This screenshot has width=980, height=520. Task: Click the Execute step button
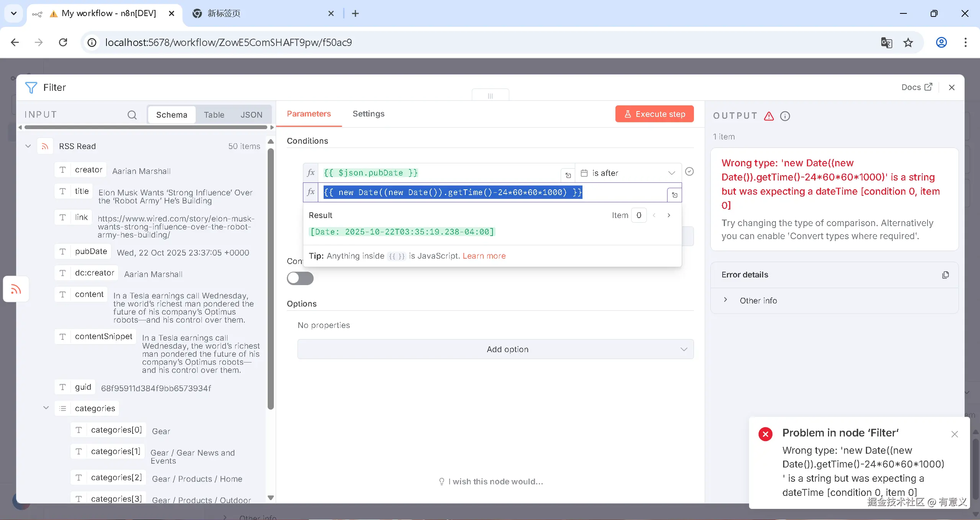[x=654, y=114]
